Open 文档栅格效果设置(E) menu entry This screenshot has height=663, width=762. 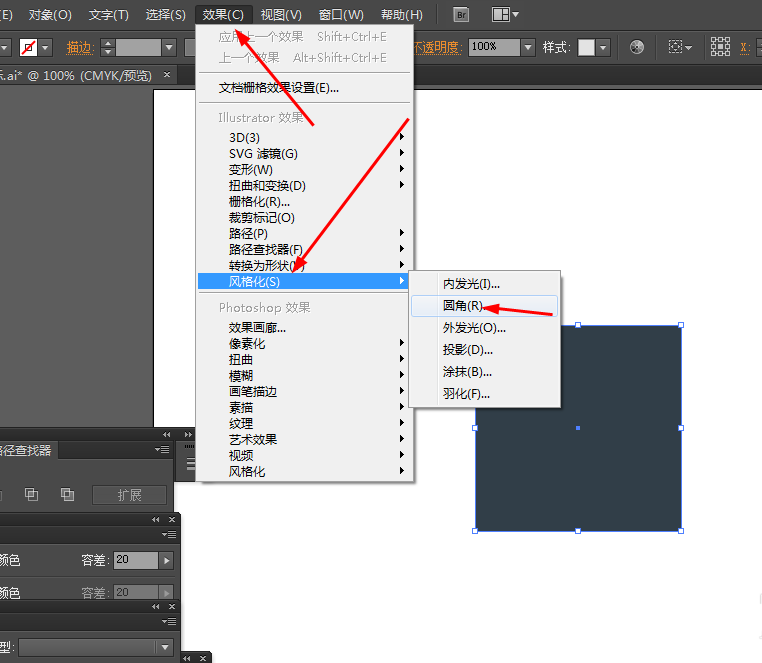(x=279, y=87)
